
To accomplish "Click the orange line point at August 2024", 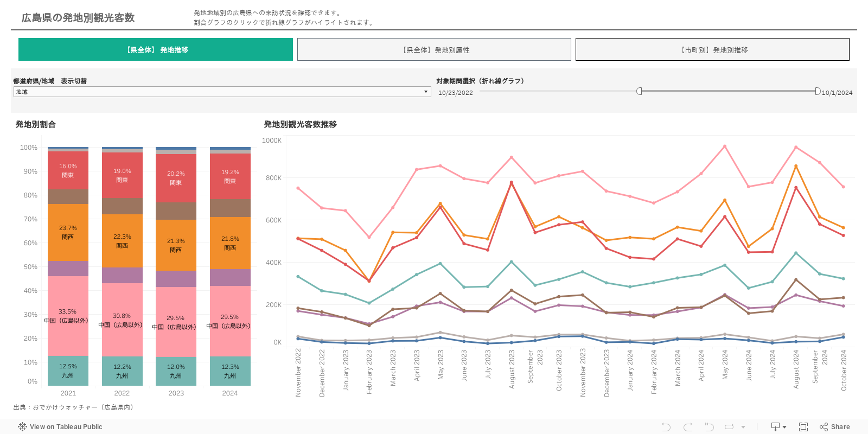I will 796,166.
